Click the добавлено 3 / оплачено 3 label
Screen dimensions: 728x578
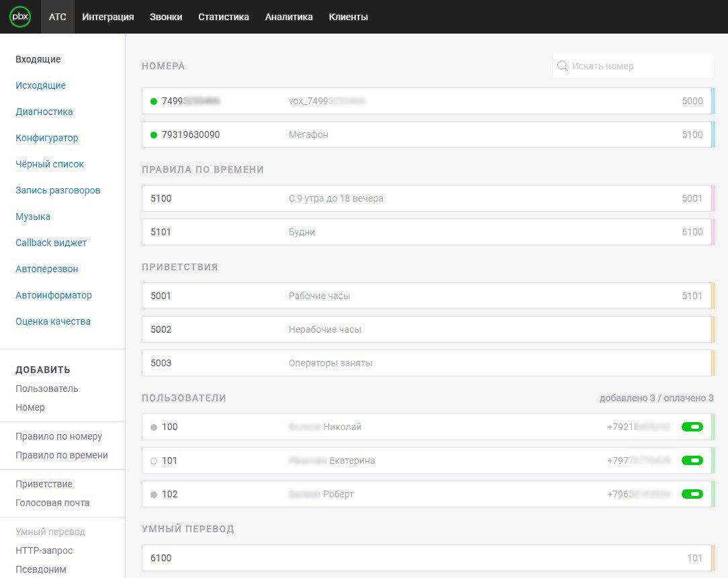tap(657, 398)
